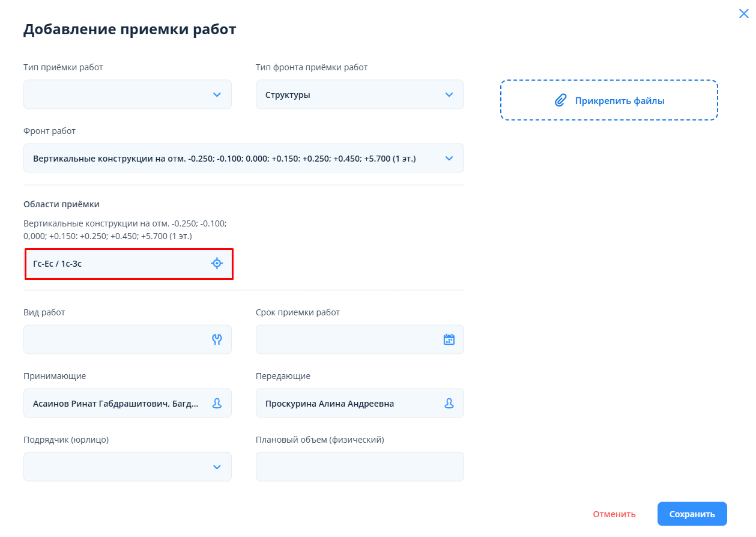Expand the Тип приёмки работ dropdown

click(x=217, y=95)
